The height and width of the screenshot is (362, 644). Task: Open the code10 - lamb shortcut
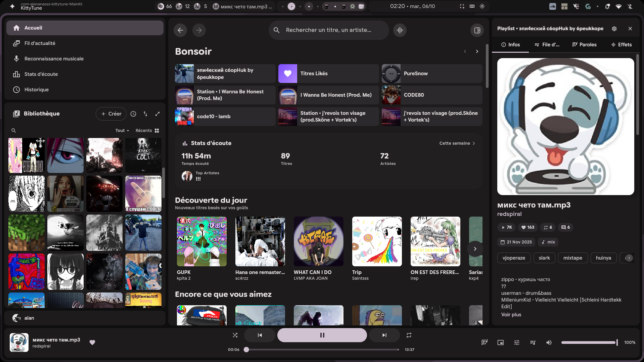point(225,117)
